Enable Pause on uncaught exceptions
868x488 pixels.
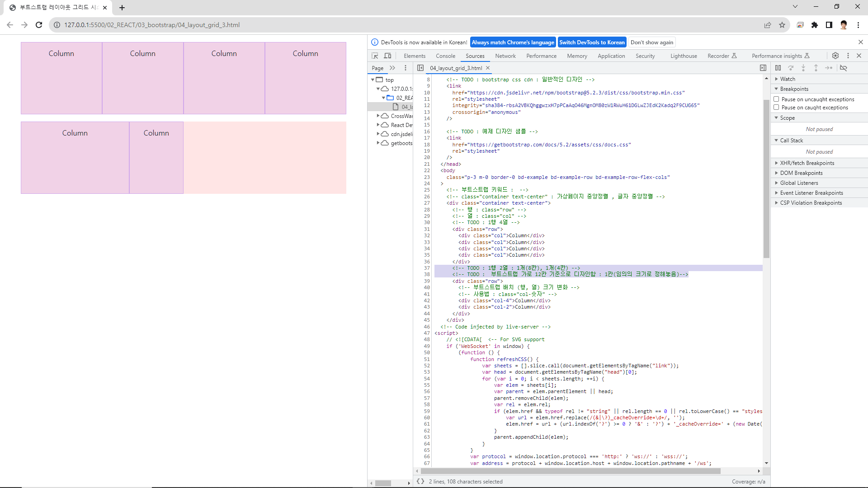(x=776, y=99)
